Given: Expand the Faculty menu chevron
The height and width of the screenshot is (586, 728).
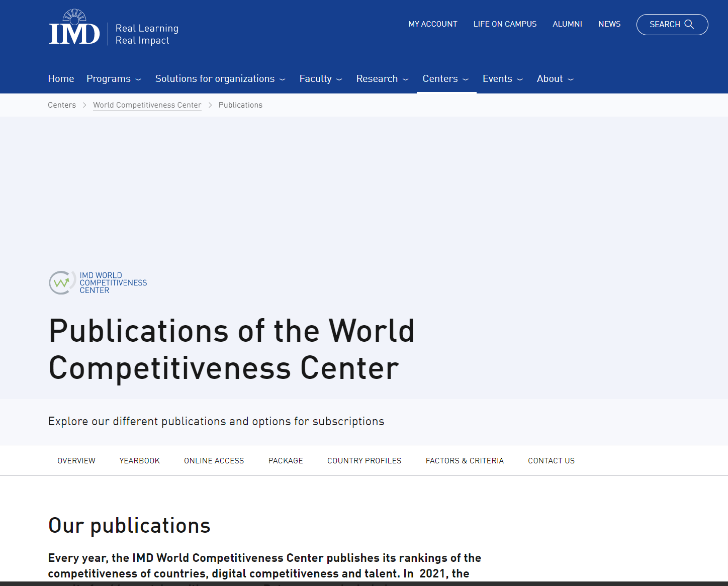Looking at the screenshot, I should pos(339,79).
